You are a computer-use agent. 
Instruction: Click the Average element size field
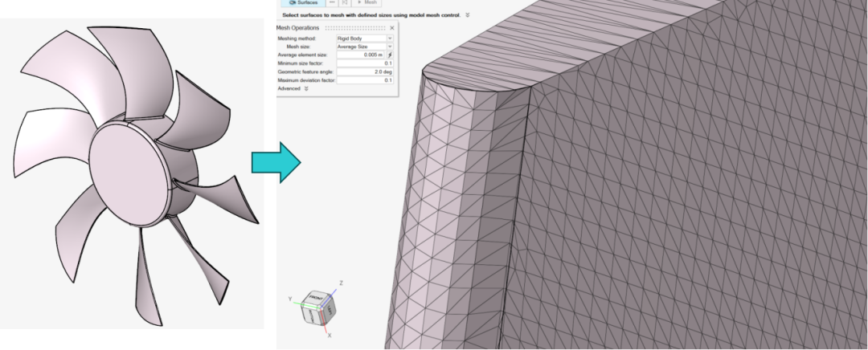[360, 55]
